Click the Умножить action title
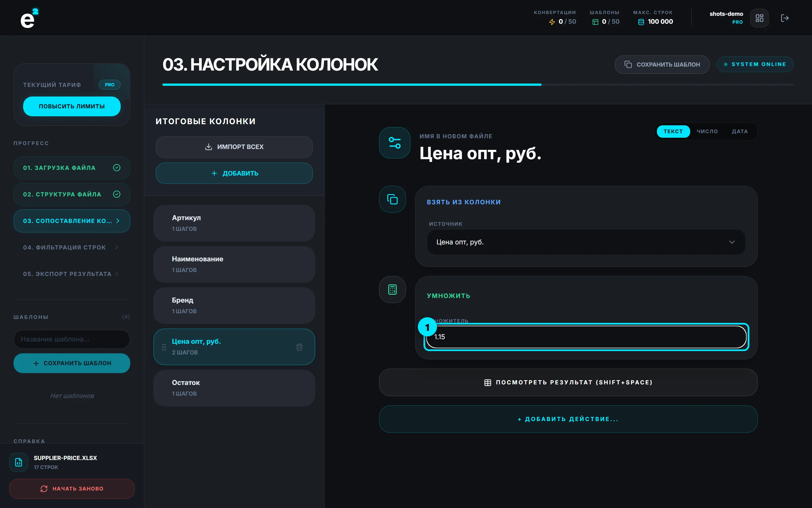Screen dimensions: 812x508 pyautogui.click(x=448, y=296)
